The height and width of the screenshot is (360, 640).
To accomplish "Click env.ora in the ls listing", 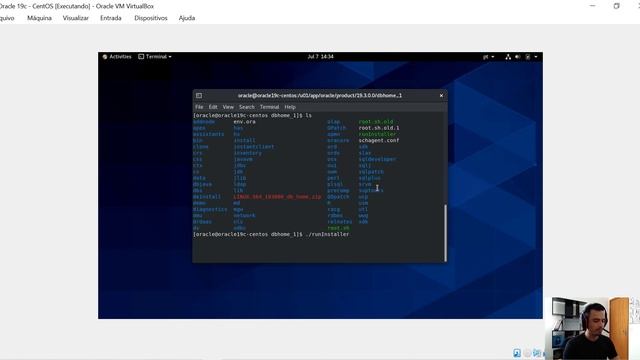I will [x=244, y=122].
